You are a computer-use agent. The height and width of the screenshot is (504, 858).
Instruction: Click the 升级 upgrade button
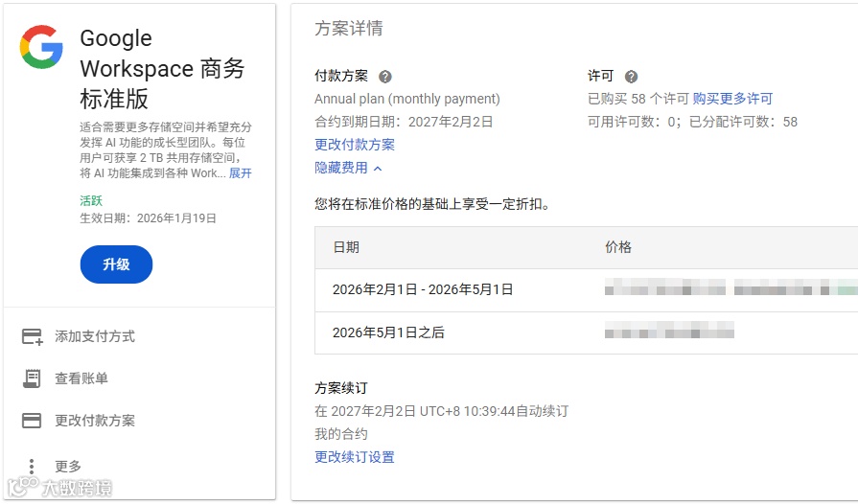(116, 264)
